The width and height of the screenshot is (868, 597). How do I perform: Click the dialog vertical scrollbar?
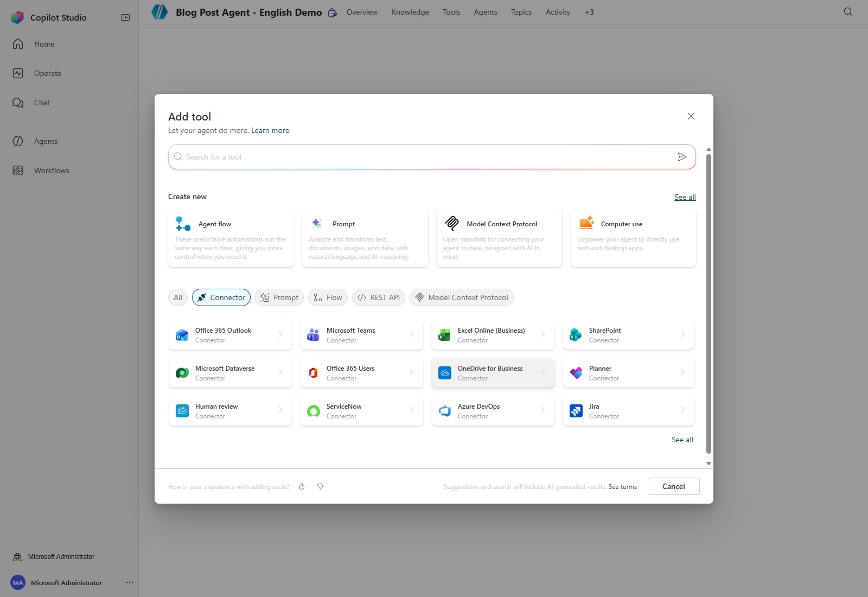(709, 304)
